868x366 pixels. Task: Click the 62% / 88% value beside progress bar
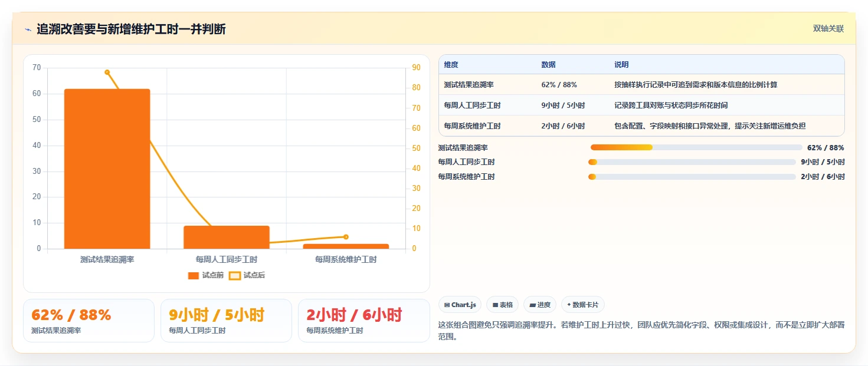tap(826, 147)
